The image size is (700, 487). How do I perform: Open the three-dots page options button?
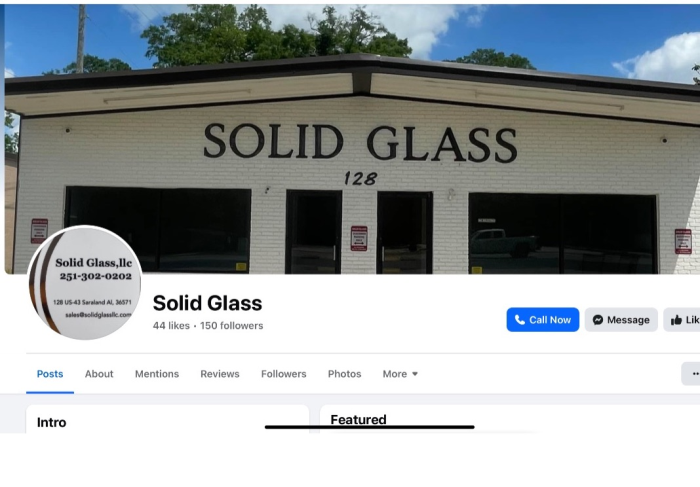point(692,374)
